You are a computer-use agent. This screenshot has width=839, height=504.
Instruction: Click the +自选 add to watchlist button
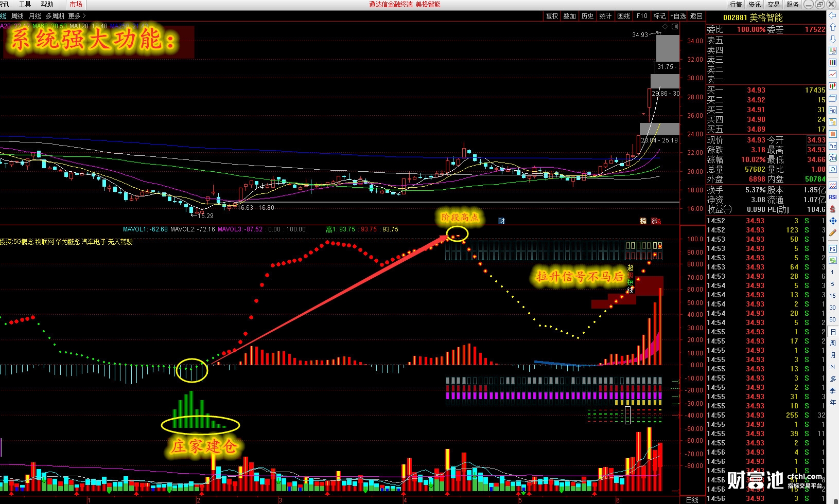click(x=678, y=16)
